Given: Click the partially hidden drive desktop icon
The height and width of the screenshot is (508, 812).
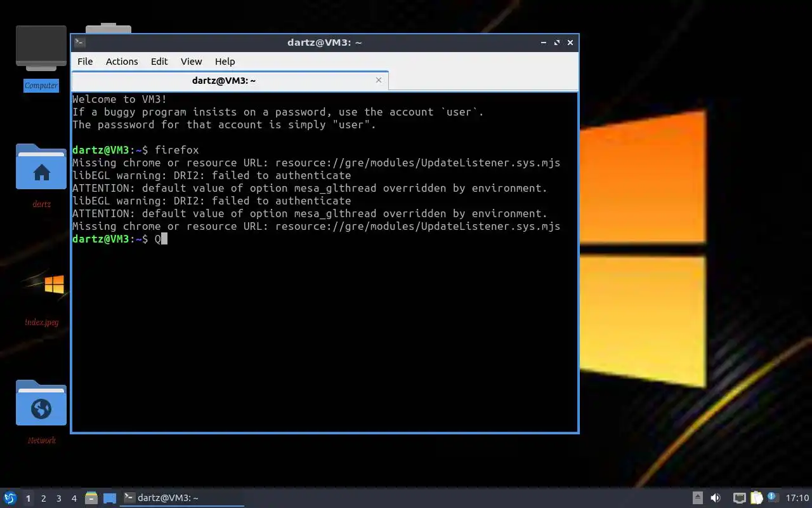Looking at the screenshot, I should pyautogui.click(x=108, y=29).
